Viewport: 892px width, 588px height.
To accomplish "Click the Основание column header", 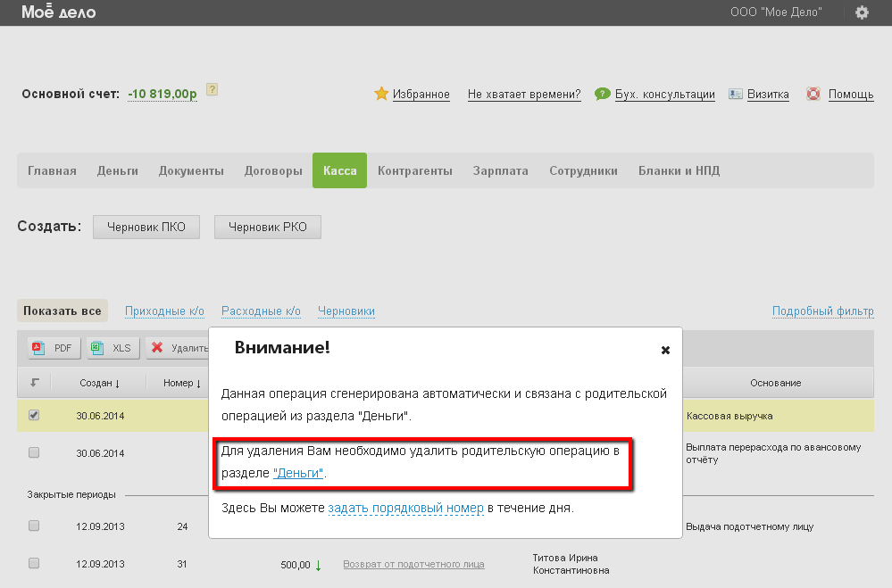I will (x=775, y=384).
